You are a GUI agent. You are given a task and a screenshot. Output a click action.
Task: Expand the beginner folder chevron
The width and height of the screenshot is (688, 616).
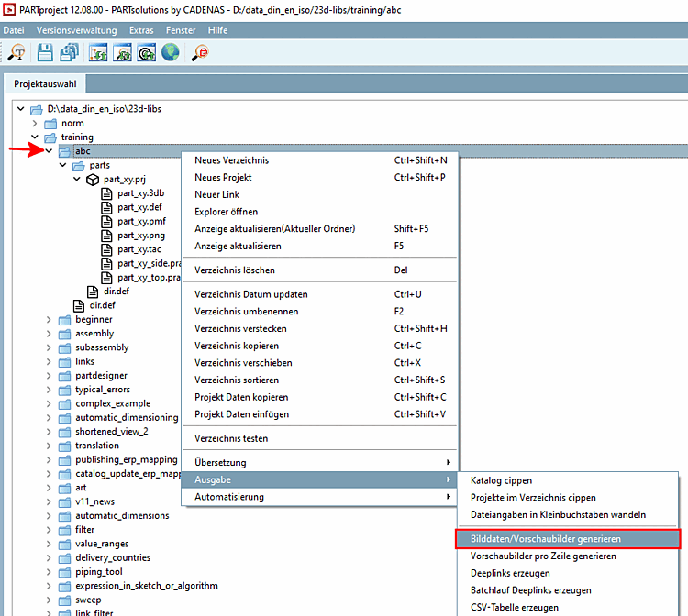pyautogui.click(x=49, y=320)
